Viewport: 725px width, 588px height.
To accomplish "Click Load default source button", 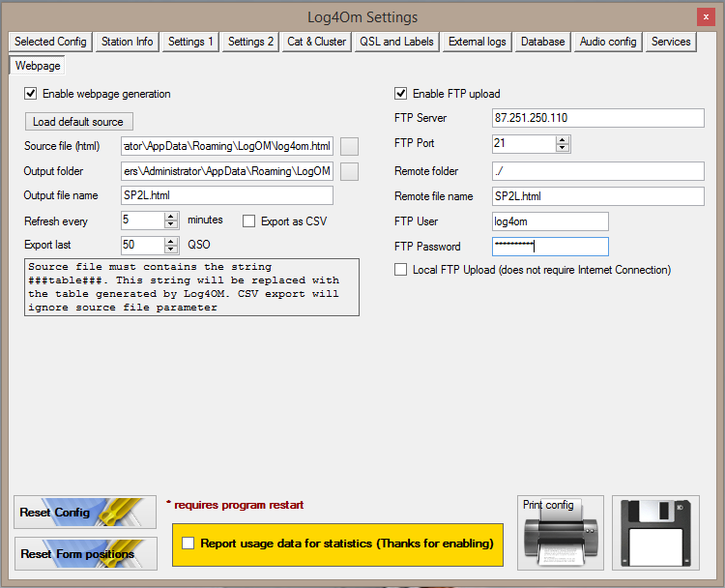I will click(78, 122).
